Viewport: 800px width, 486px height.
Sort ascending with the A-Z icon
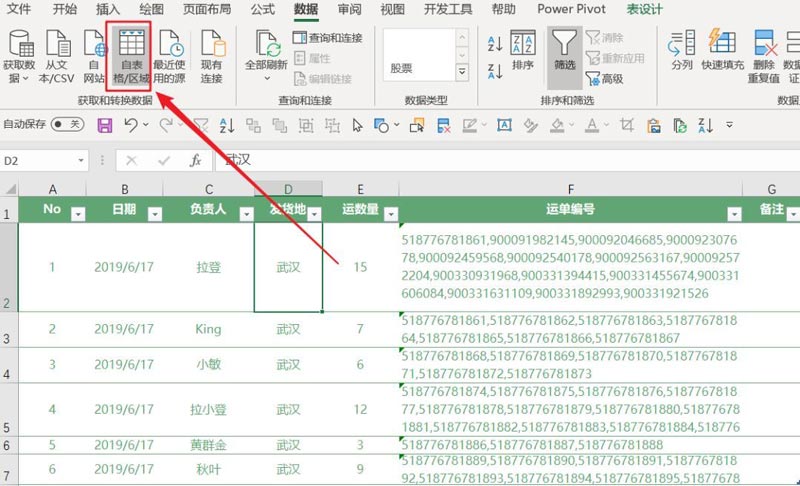[x=494, y=44]
